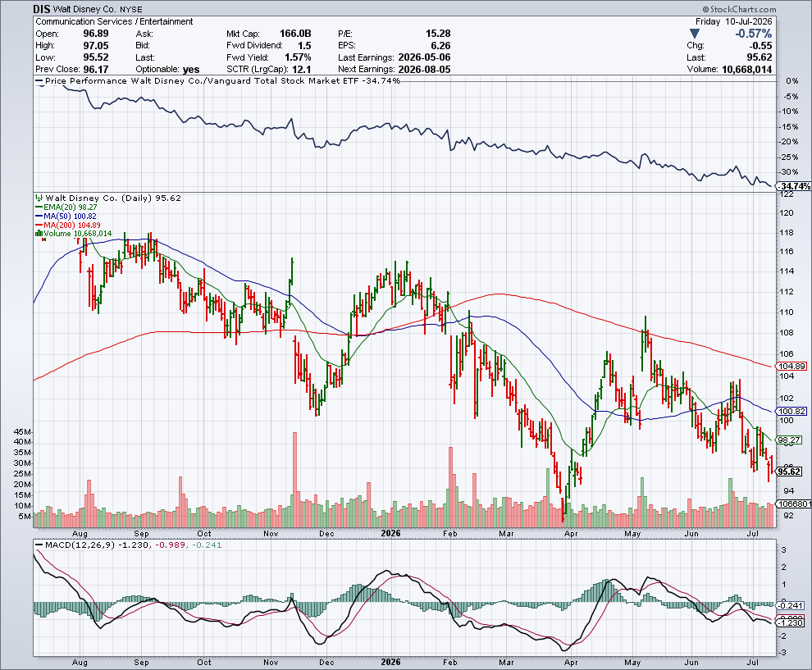Select the SCTR (LrgCap) value 12.1
The width and height of the screenshot is (812, 670).
click(x=301, y=69)
